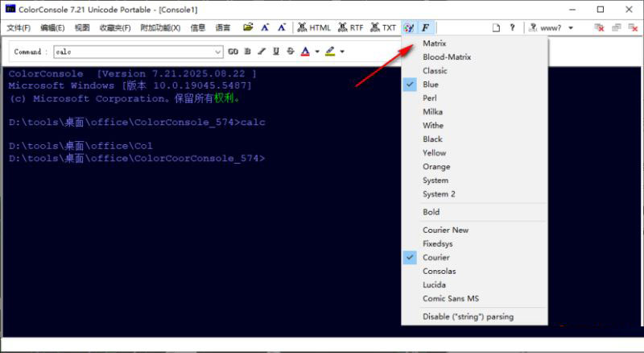Image resolution: width=644 pixels, height=353 pixels.
Task: Export console output as TXT
Action: tap(383, 27)
